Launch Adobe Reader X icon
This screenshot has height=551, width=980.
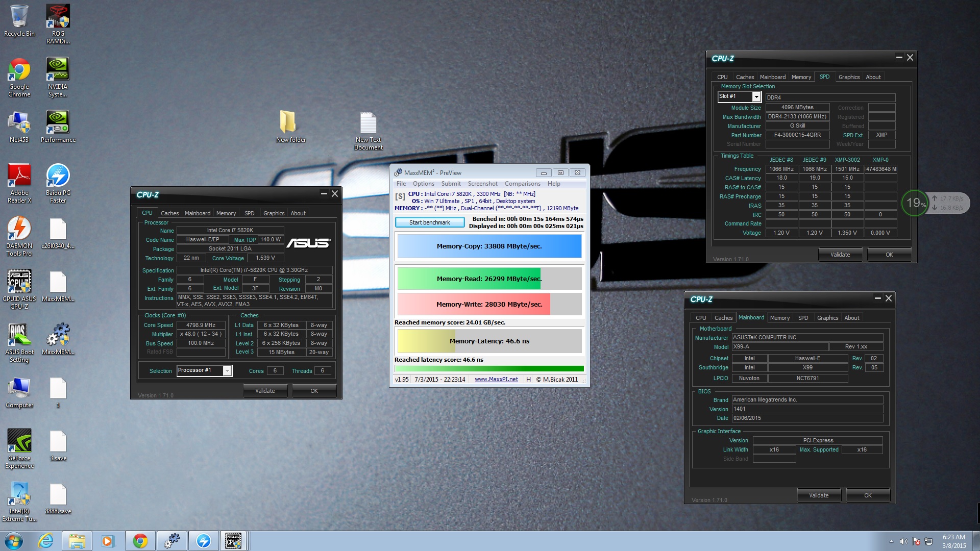pyautogui.click(x=19, y=184)
